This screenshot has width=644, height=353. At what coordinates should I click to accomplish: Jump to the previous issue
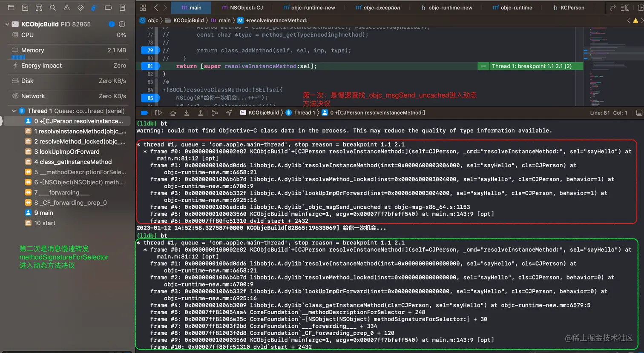[629, 20]
